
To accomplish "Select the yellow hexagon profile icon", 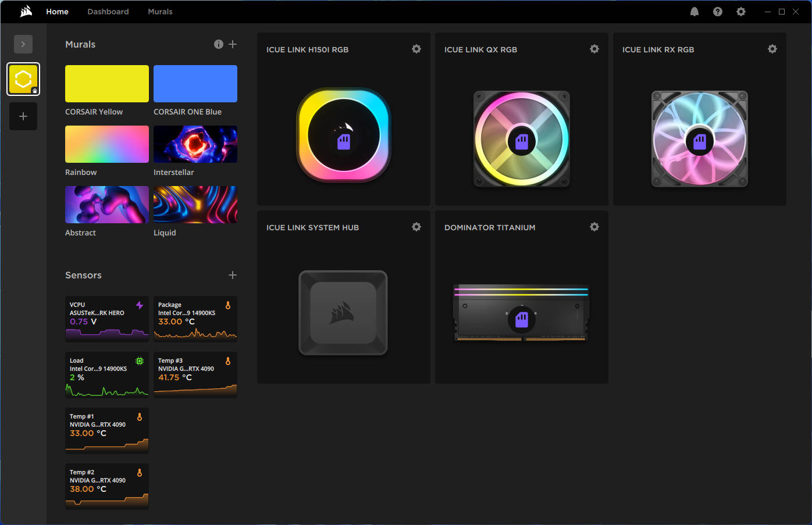I will (23, 79).
